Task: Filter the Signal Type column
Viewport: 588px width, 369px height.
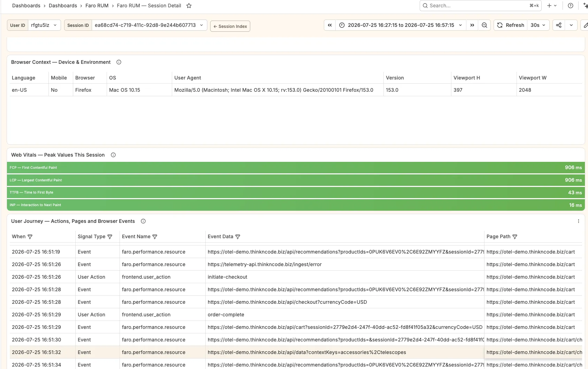Action: [x=110, y=236]
